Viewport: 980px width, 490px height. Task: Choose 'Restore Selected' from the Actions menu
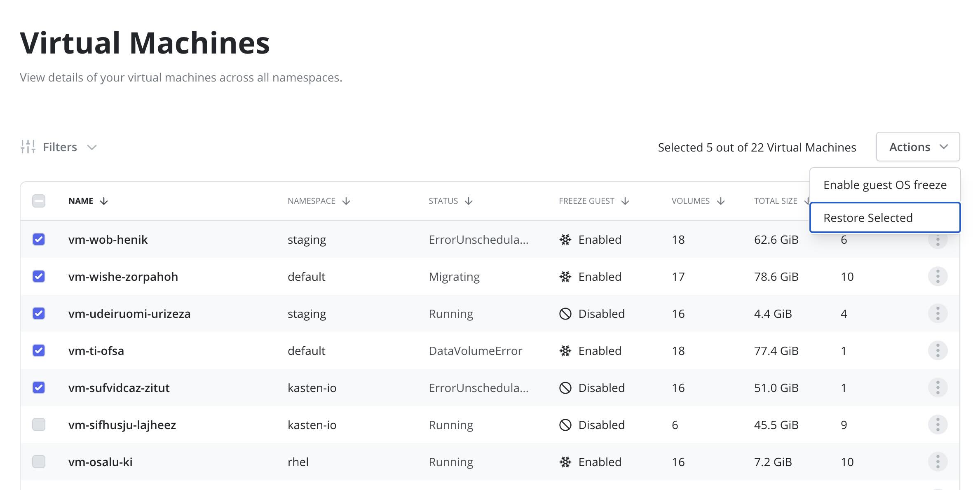point(868,217)
